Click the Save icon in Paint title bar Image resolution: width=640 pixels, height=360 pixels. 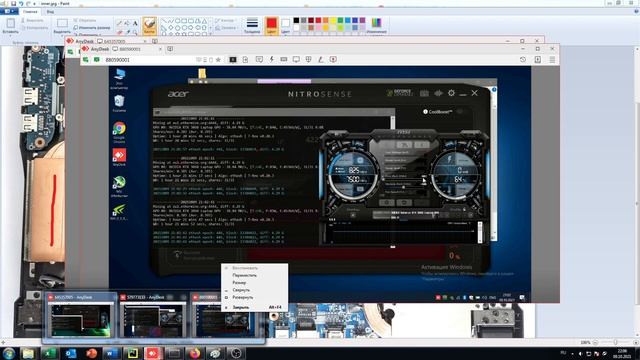pyautogui.click(x=12, y=4)
